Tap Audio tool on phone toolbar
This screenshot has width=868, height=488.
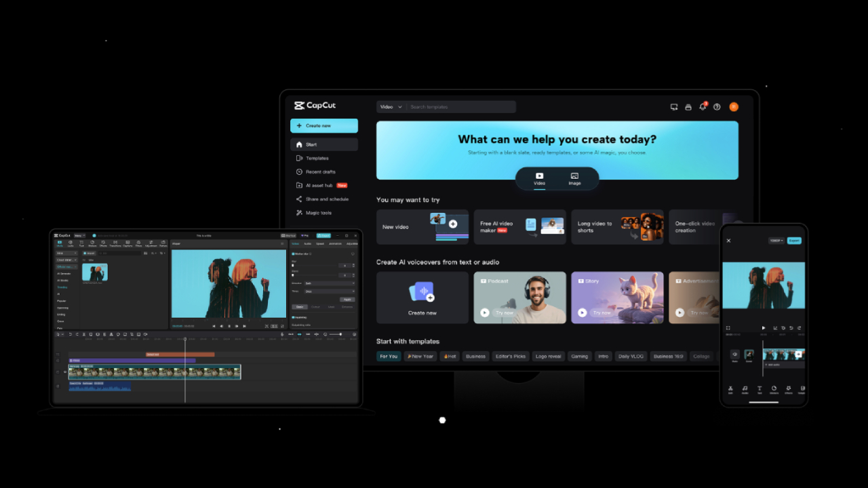pos(745,390)
